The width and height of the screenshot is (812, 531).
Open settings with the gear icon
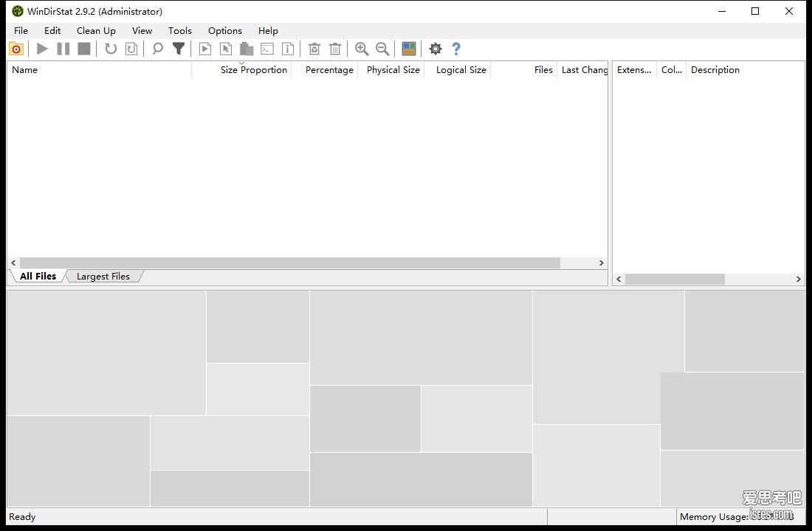coord(436,49)
